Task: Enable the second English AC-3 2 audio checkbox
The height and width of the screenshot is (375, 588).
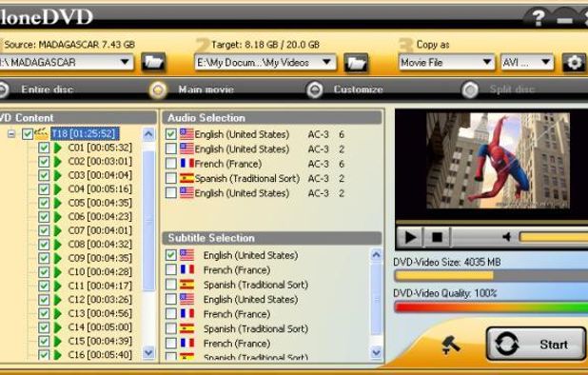Action: point(171,148)
